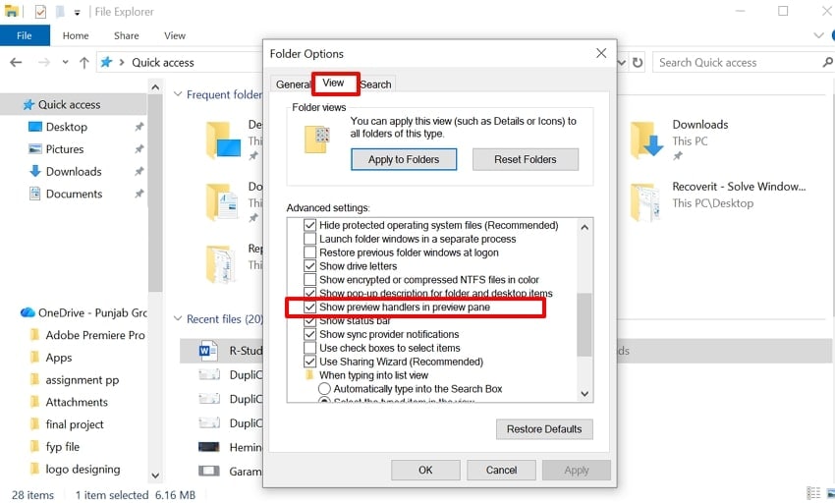835x504 pixels.
Task: Open Pictures in the navigation pane
Action: tap(65, 149)
